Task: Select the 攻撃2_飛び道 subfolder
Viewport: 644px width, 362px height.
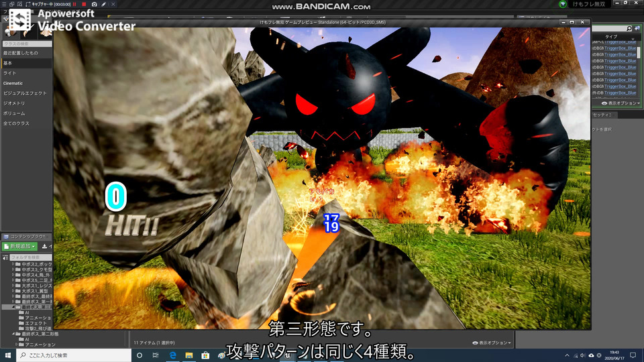Action: 36,328
